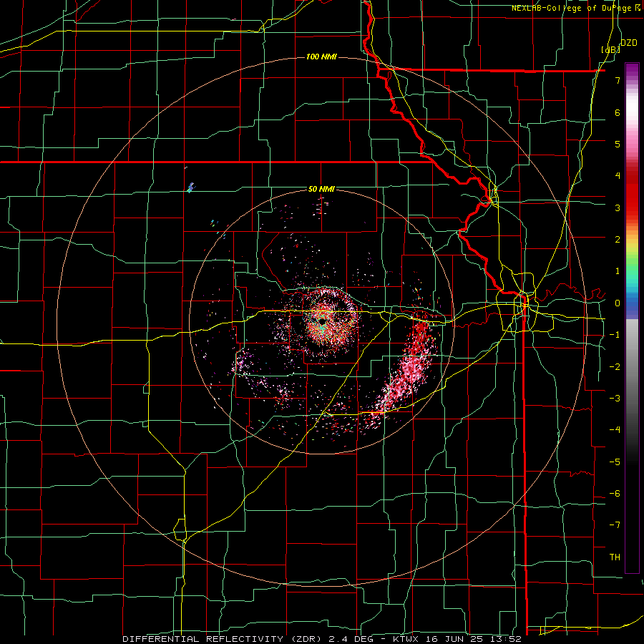This screenshot has height=644, width=644.
Task: Click the 3 dB value on the color scale
Action: (618, 208)
